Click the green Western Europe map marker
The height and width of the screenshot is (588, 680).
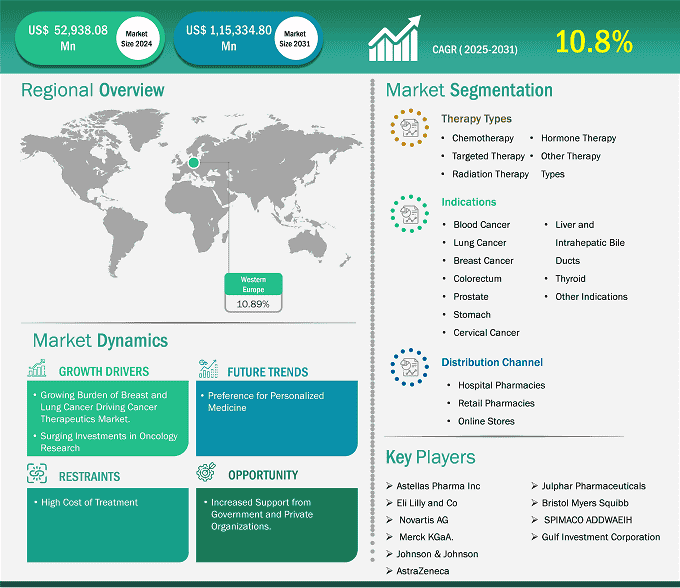194,163
